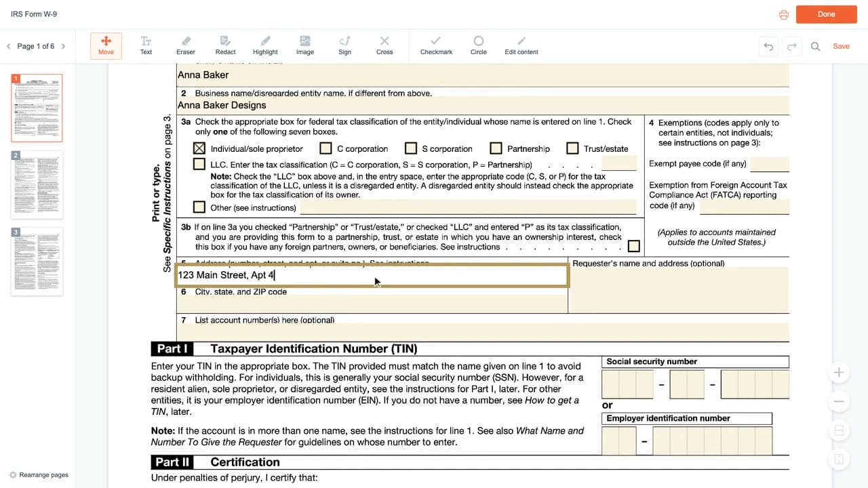Click the Exempt payee code field

click(770, 163)
